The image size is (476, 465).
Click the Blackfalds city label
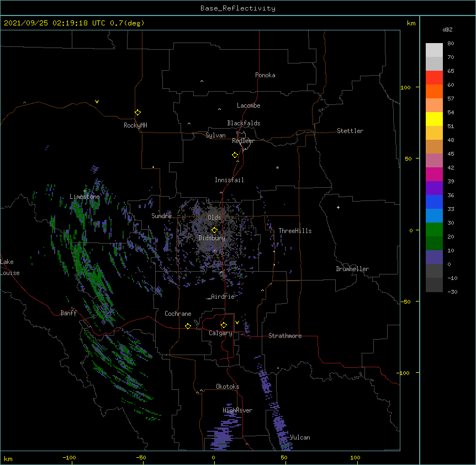click(x=244, y=123)
